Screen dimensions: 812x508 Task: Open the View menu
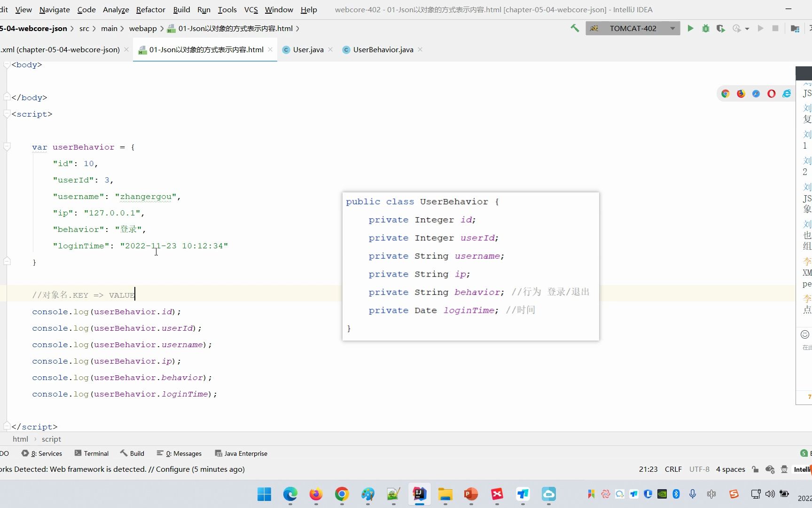(x=23, y=9)
